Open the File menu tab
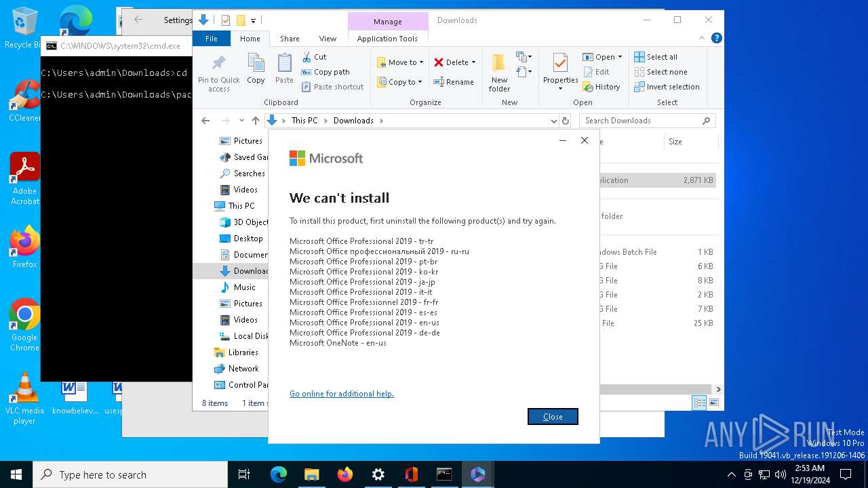The width and height of the screenshot is (868, 488). click(212, 39)
